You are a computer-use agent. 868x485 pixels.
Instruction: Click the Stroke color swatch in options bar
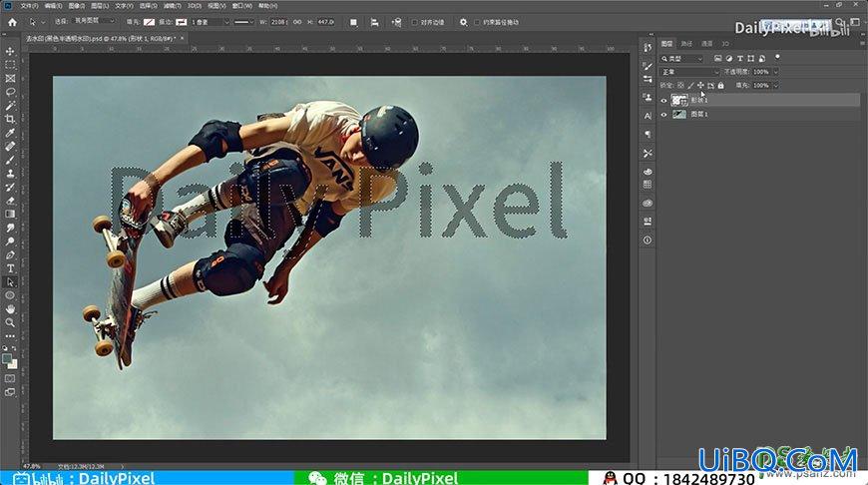181,22
